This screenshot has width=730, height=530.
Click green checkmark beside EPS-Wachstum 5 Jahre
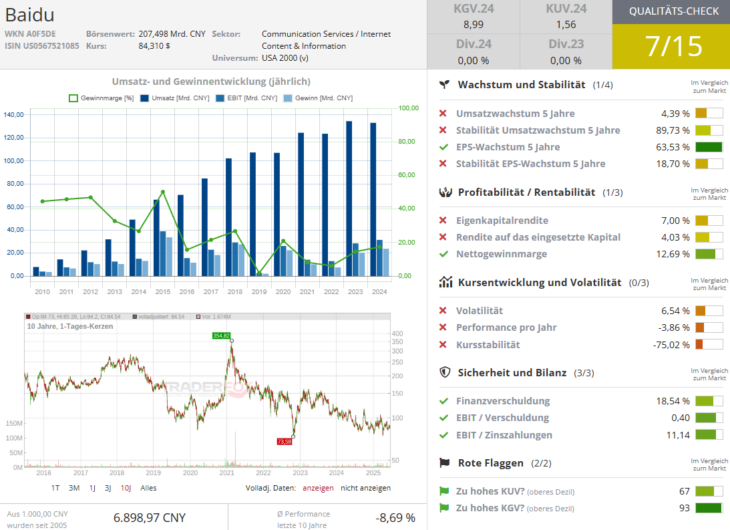point(443,147)
